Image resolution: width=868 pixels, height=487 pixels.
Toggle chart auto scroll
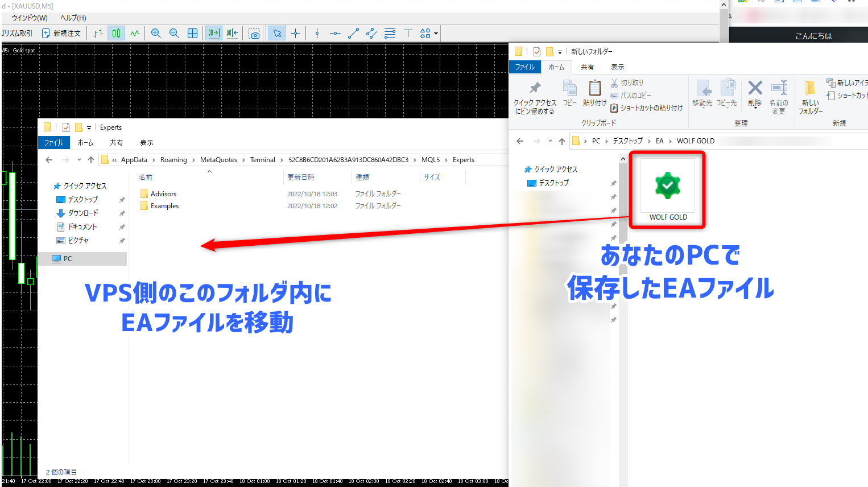214,33
